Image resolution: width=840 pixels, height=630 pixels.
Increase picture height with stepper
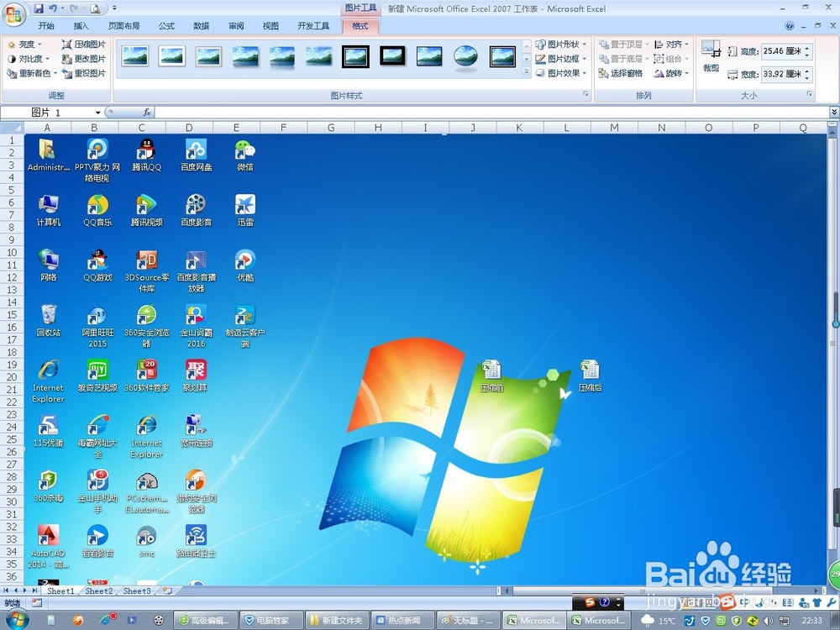807,48
